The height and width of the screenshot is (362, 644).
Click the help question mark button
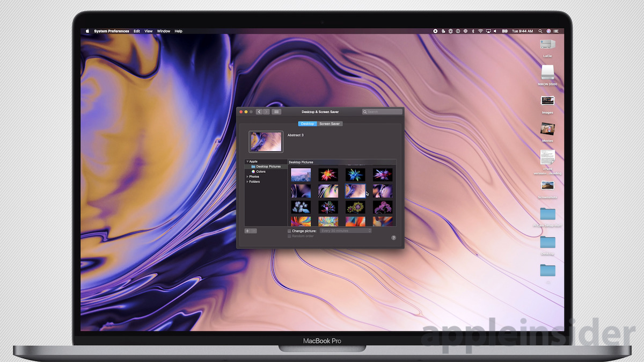click(x=393, y=237)
